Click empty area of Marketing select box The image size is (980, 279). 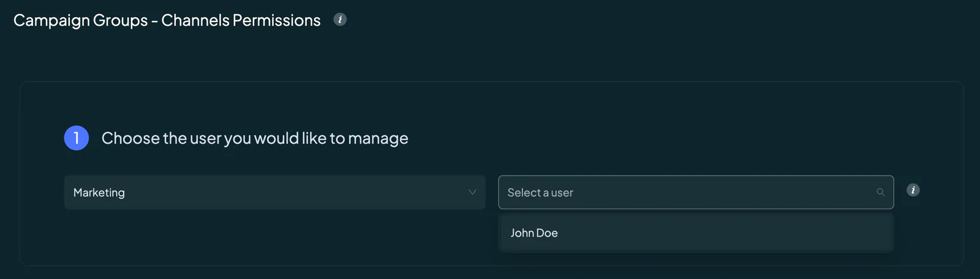coord(294,192)
